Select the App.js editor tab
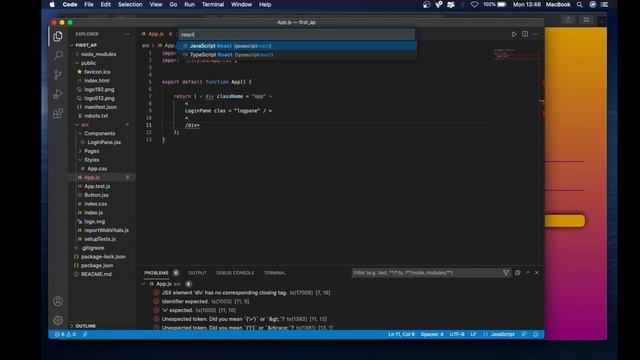Image resolution: width=640 pixels, height=360 pixels. (156, 34)
